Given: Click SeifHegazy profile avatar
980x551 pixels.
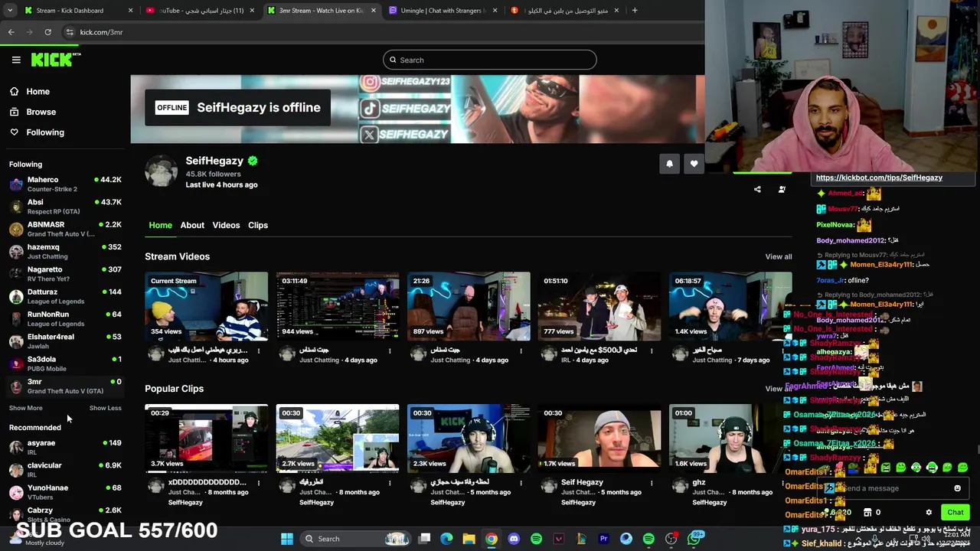Looking at the screenshot, I should click(162, 171).
